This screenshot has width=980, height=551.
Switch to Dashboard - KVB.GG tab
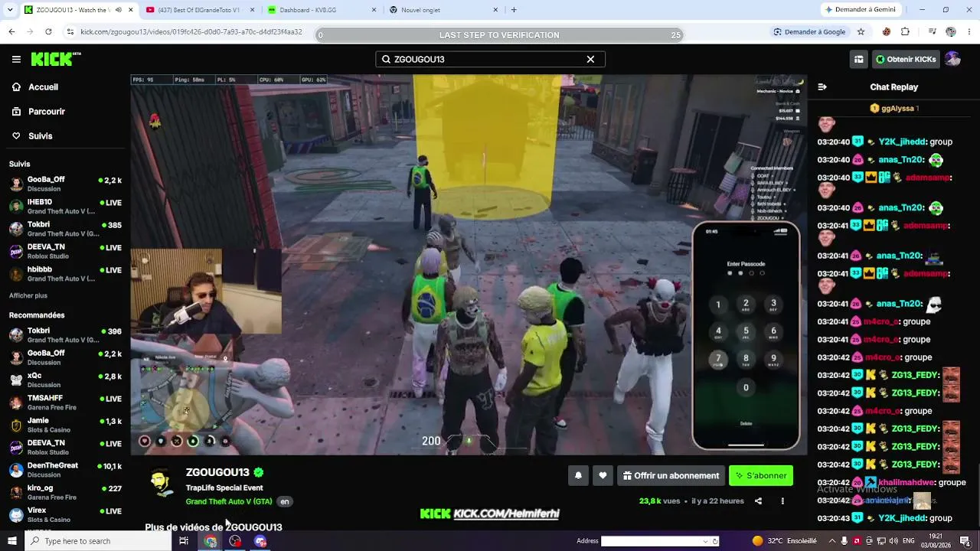click(x=322, y=10)
